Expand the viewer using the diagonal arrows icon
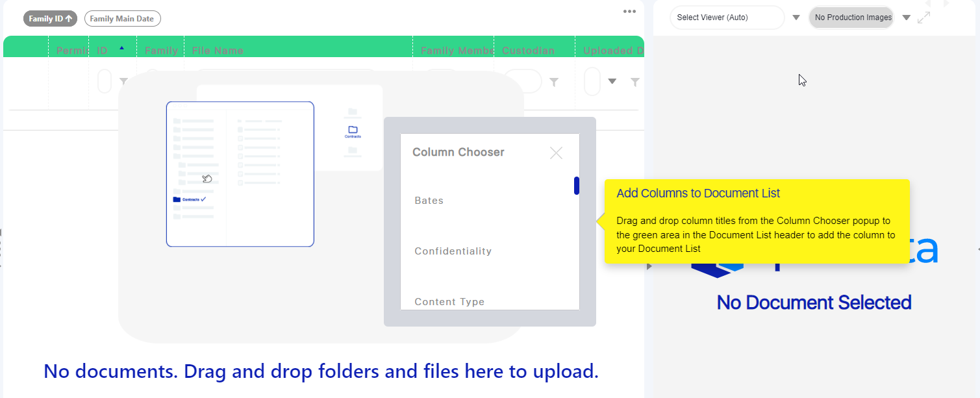Image resolution: width=980 pixels, height=398 pixels. [x=923, y=18]
